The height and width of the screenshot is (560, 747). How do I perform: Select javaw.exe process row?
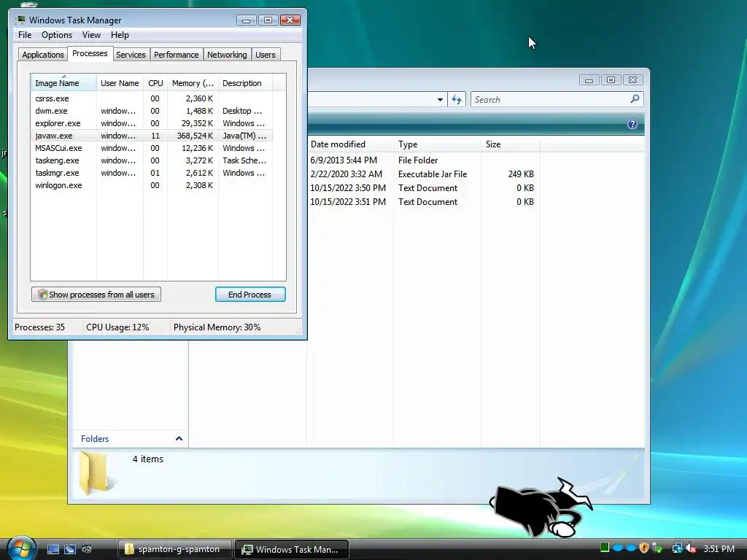152,136
